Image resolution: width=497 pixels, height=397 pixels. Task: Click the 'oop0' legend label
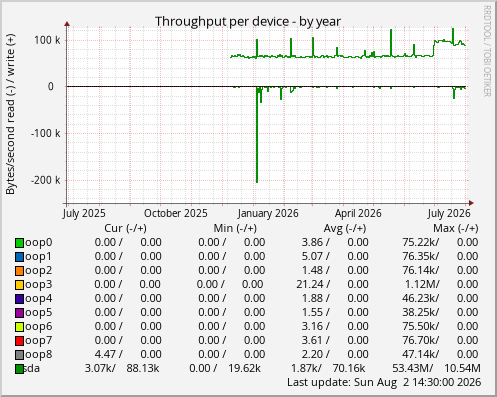point(39,243)
